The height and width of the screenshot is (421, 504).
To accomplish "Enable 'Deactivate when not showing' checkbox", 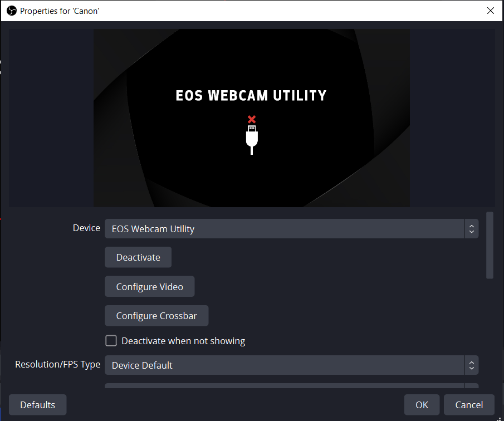I will 111,341.
